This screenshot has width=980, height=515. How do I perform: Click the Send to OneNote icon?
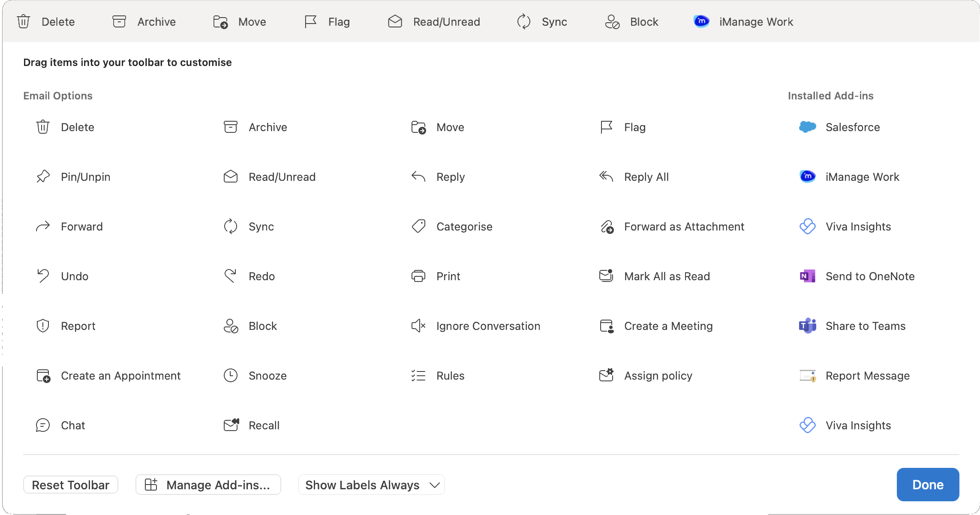point(808,276)
